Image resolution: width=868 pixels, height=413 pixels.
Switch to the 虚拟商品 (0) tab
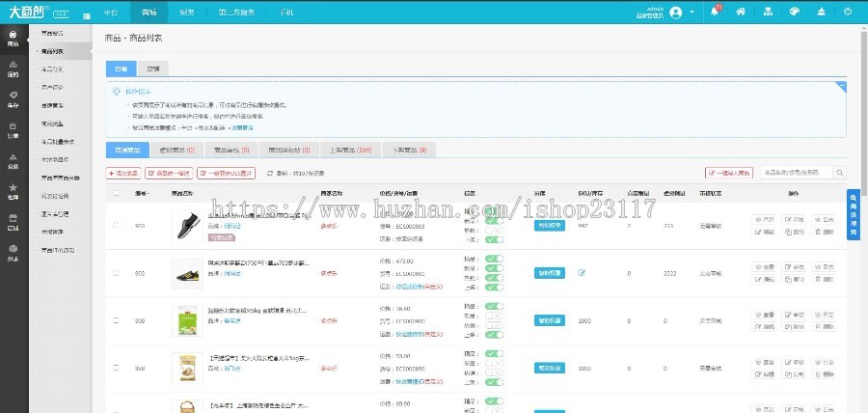(176, 150)
